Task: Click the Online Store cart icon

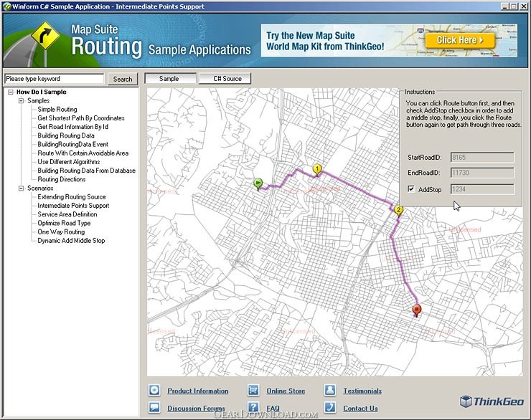Action: [x=253, y=390]
